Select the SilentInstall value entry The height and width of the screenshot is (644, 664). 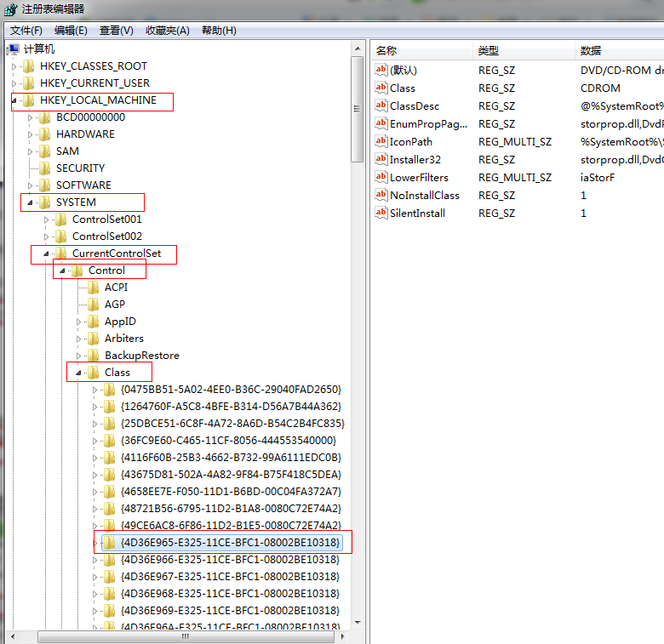[x=417, y=214]
